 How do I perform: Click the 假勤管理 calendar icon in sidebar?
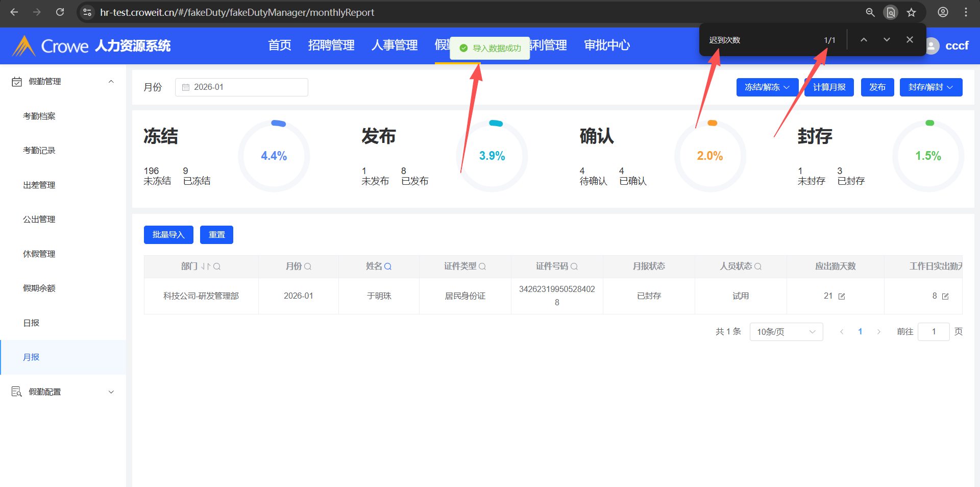click(17, 82)
